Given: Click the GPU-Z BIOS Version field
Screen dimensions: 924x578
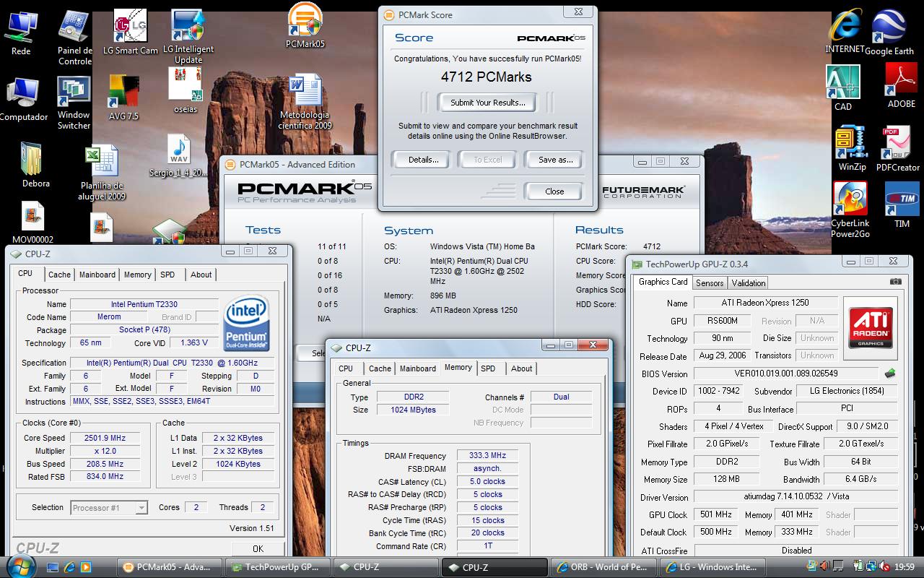Looking at the screenshot, I should click(x=786, y=374).
